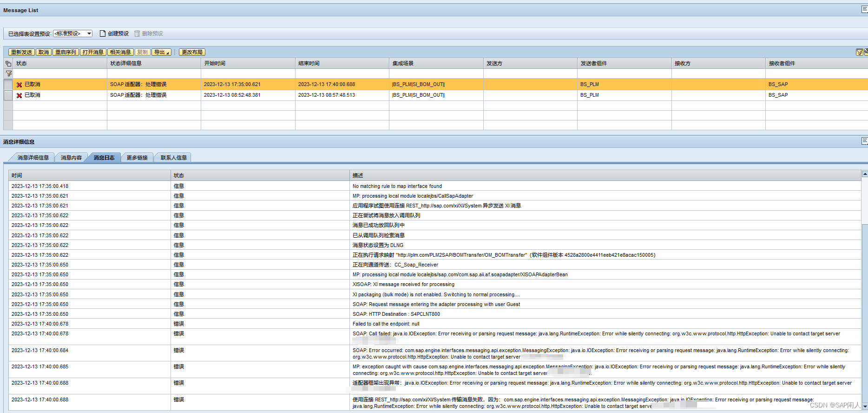The width and height of the screenshot is (868, 413).
Task: Click the 重启序列 button
Action: point(66,52)
